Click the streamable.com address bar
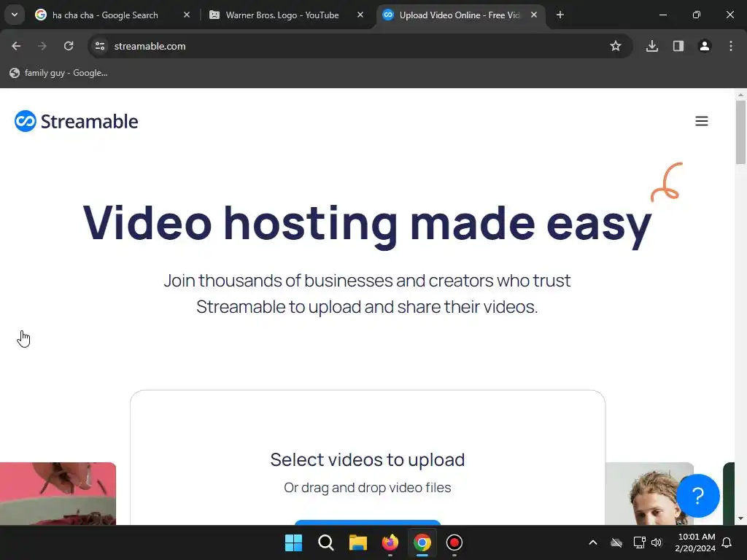The width and height of the screenshot is (747, 560). (x=360, y=46)
